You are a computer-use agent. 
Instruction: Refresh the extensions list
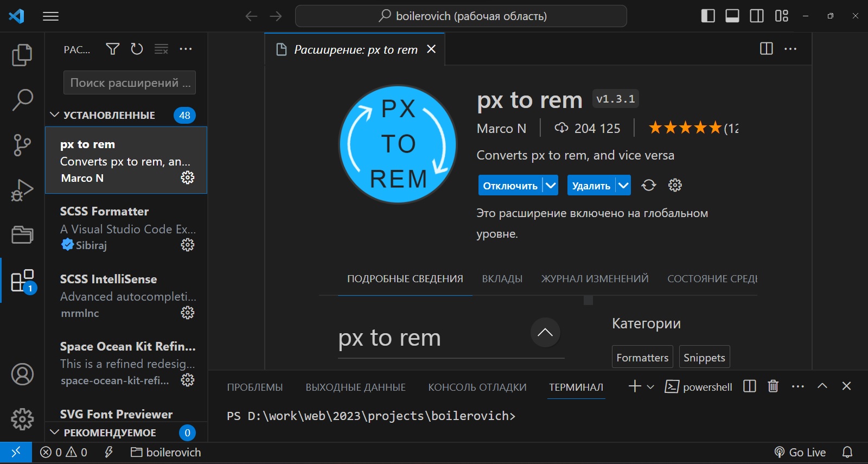pyautogui.click(x=137, y=49)
